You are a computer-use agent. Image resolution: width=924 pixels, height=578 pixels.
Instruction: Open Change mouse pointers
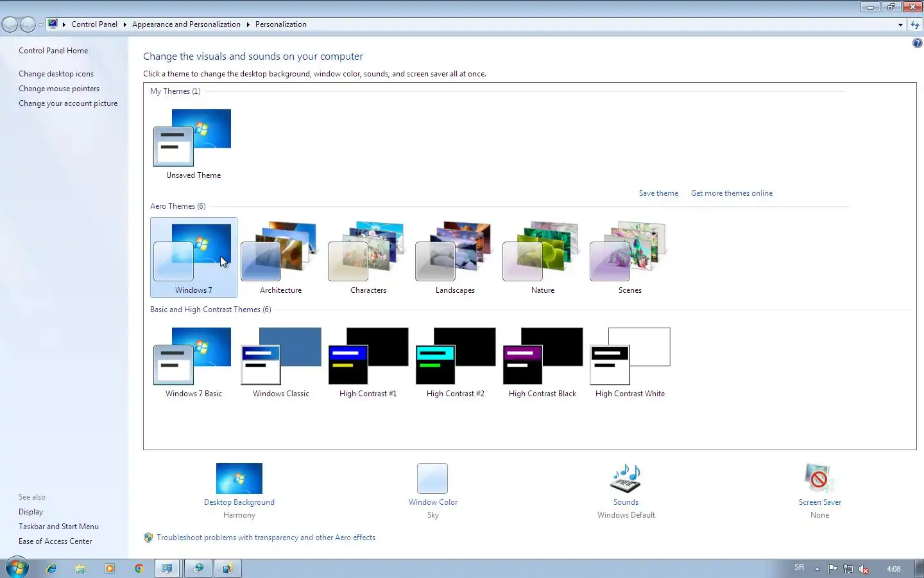coord(59,89)
